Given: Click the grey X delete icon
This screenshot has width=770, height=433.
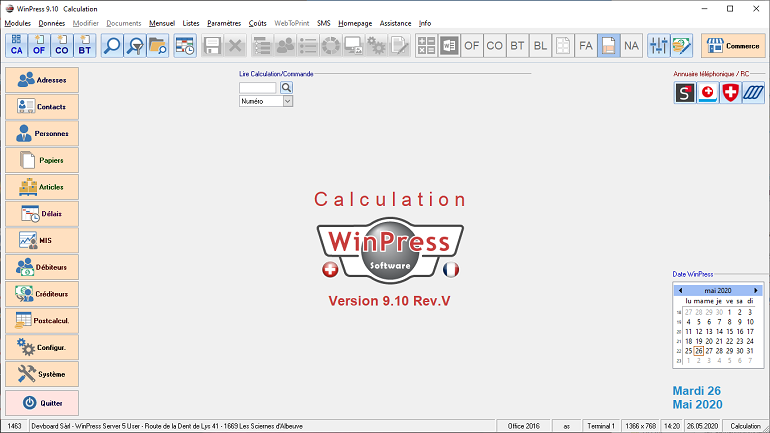Looking at the screenshot, I should click(235, 46).
